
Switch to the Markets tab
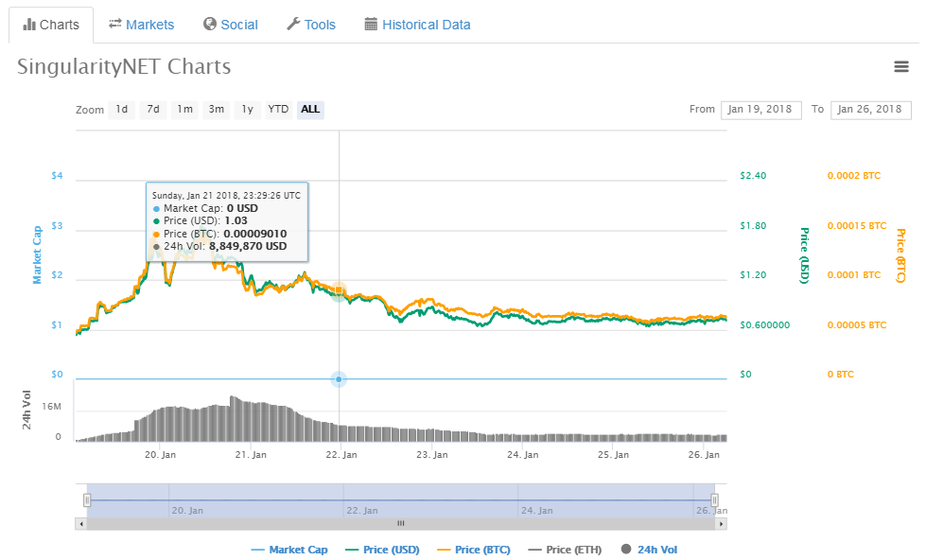pos(142,25)
